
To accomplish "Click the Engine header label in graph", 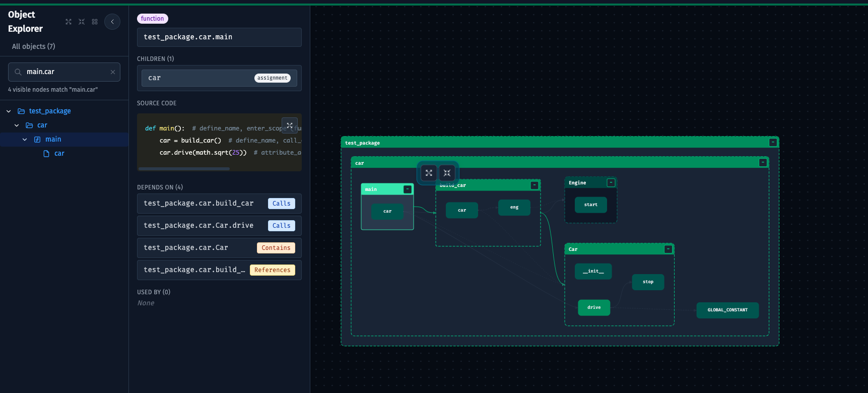I will (x=577, y=183).
